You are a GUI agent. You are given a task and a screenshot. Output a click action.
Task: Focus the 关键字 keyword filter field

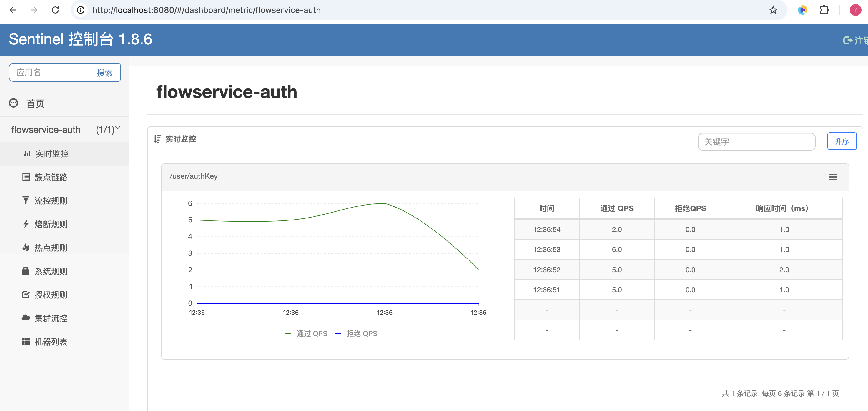click(756, 142)
